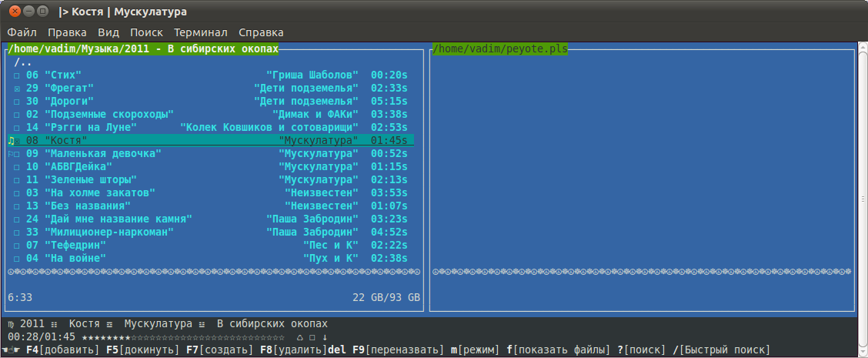Open the Терминал menu
Image resolution: width=868 pixels, height=358 pixels.
200,32
